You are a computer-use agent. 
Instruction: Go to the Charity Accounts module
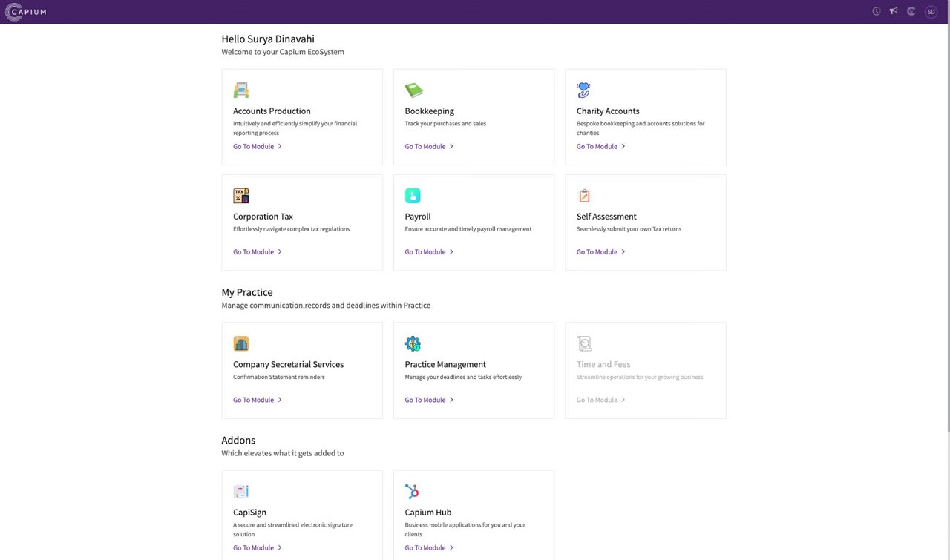(601, 147)
